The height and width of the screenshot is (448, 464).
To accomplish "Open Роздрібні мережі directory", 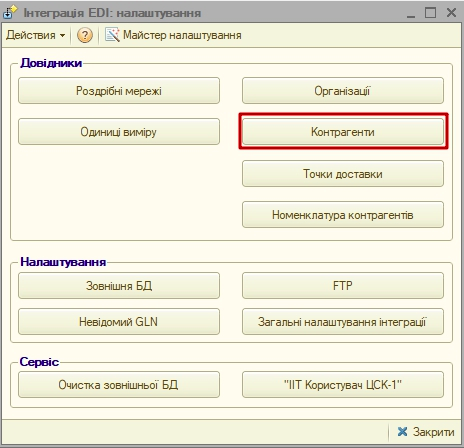I will click(x=119, y=91).
